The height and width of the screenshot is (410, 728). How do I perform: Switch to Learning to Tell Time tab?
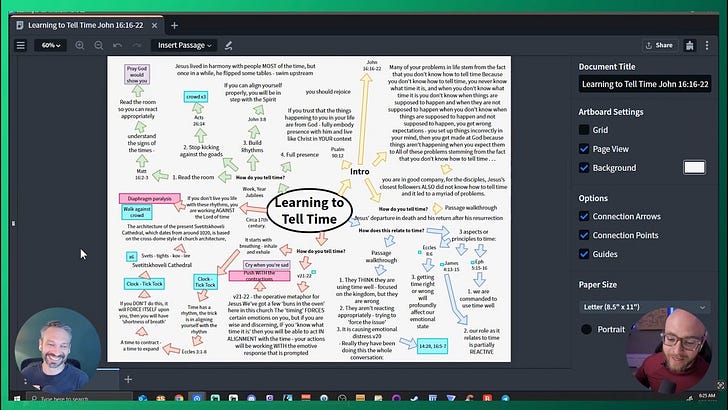click(85, 26)
